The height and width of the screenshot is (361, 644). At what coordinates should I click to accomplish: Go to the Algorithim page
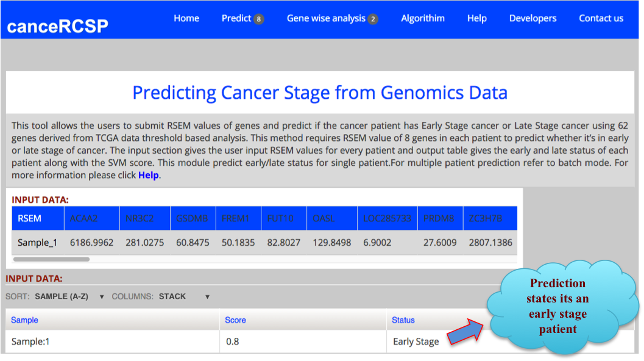point(422,18)
